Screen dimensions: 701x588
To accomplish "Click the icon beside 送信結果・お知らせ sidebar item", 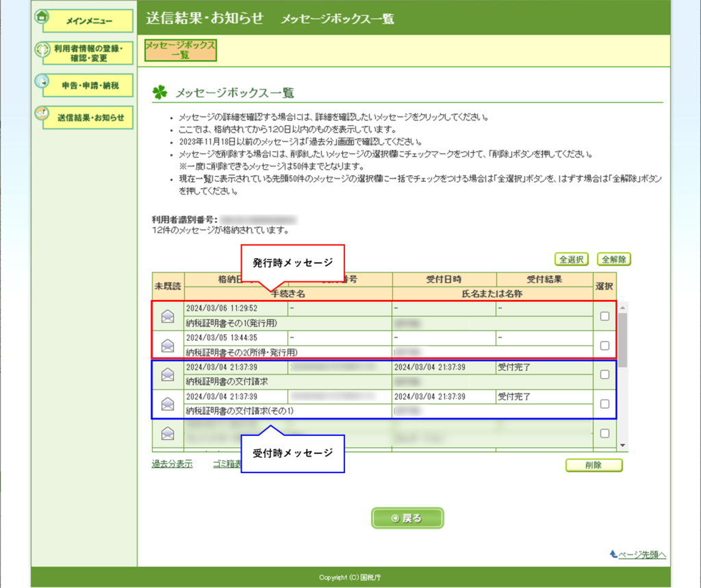I will [42, 113].
